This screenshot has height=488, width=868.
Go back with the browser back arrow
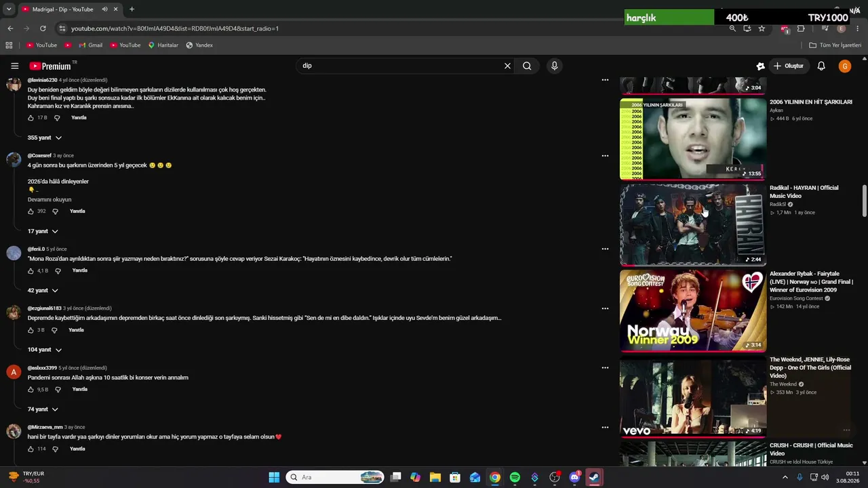pyautogui.click(x=10, y=28)
